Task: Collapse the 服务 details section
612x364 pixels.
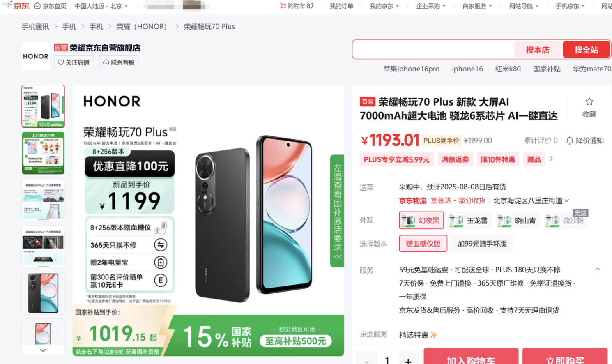Action: point(598,270)
